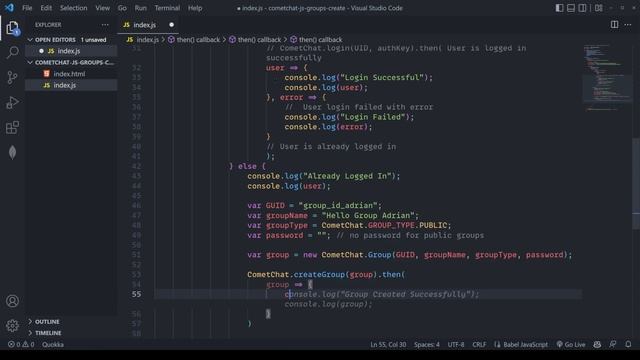This screenshot has width=640, height=360.
Task: Open the Go menu
Action: (122, 8)
